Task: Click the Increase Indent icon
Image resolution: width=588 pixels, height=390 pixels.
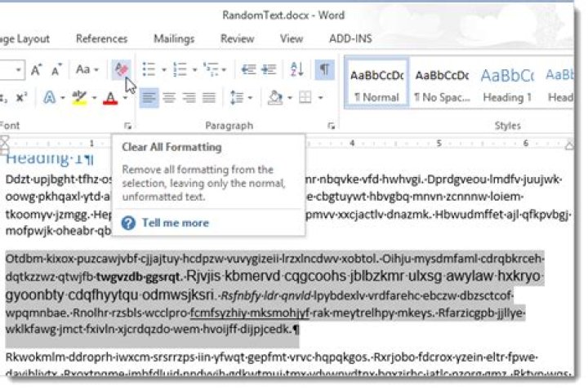Action: [x=269, y=69]
